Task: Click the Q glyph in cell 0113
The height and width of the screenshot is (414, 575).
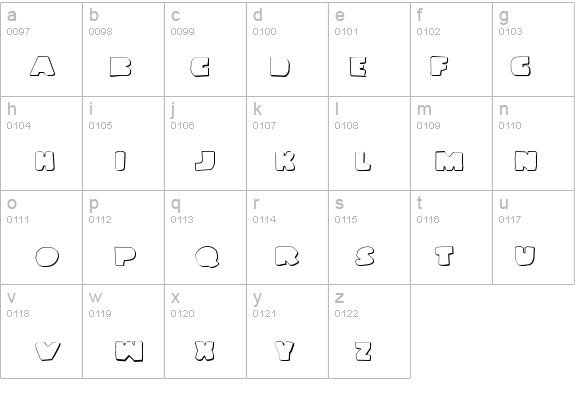Action: click(x=207, y=257)
